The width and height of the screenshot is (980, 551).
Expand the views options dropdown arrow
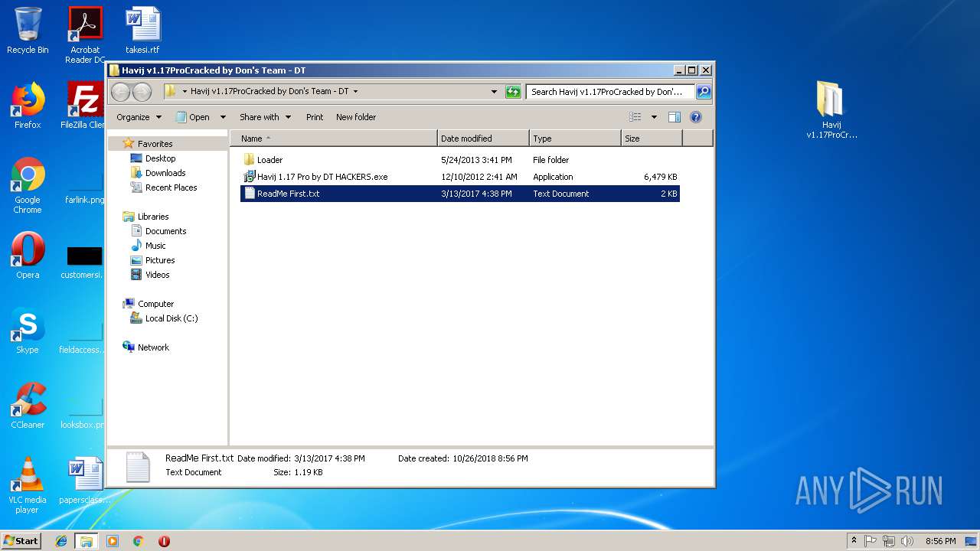coord(654,117)
